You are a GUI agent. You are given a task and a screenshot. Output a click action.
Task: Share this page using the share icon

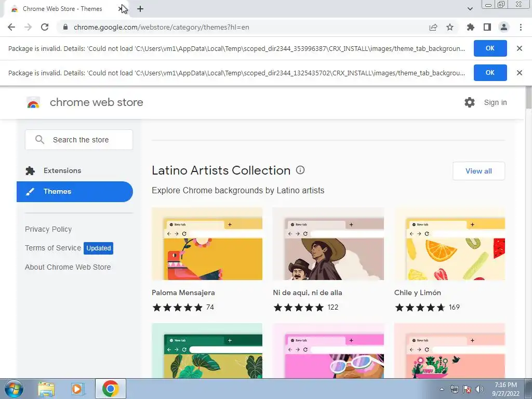click(x=433, y=27)
